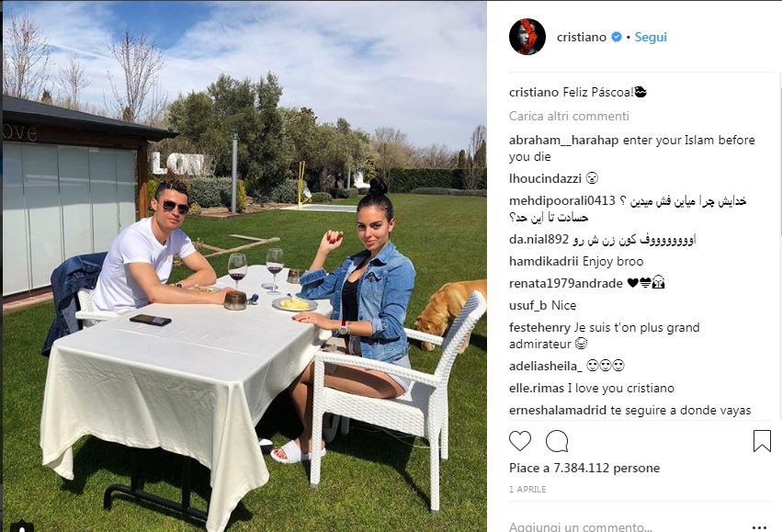The height and width of the screenshot is (532, 782).
Task: Open lhoucindazzi commenter profile
Action: [545, 178]
